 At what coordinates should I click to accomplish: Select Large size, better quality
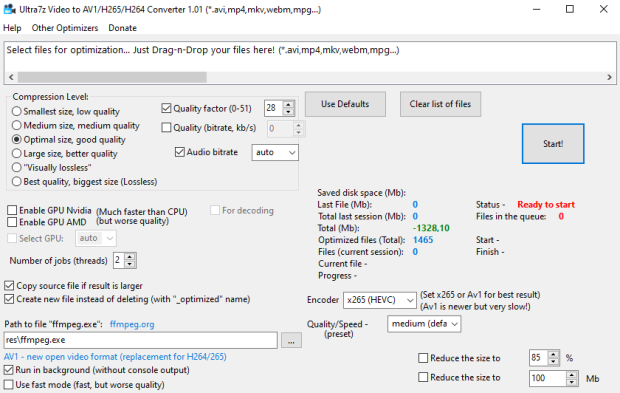tap(65, 153)
